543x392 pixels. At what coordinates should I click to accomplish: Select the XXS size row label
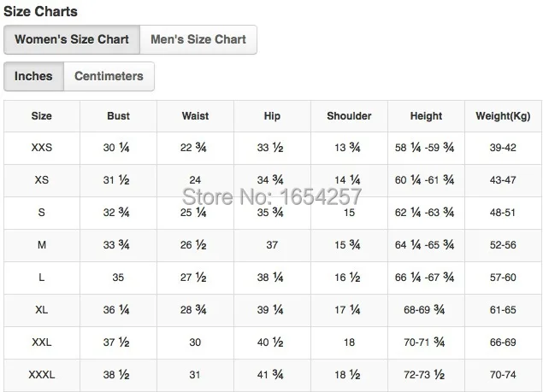pos(42,148)
